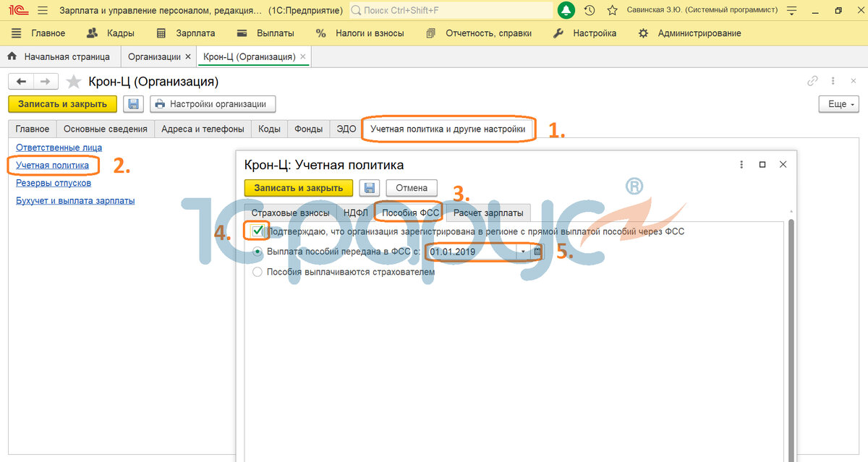Click dialog Записать и закрыть button
The image size is (868, 462).
click(299, 188)
